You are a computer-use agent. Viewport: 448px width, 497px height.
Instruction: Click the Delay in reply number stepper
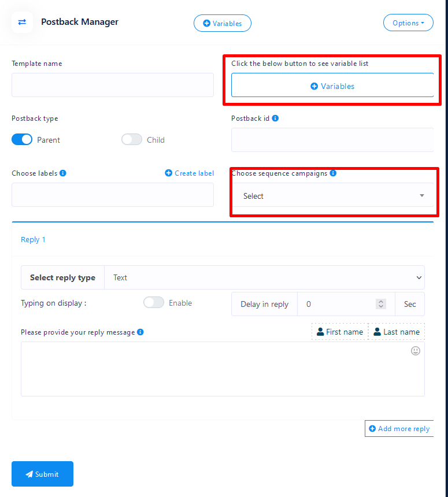point(380,304)
